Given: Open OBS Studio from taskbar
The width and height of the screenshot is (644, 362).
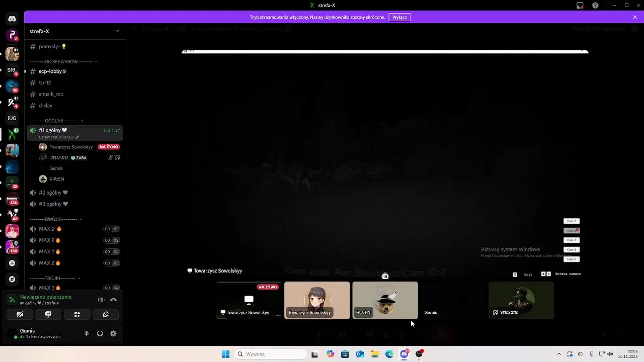Looking at the screenshot, I should click(419, 354).
